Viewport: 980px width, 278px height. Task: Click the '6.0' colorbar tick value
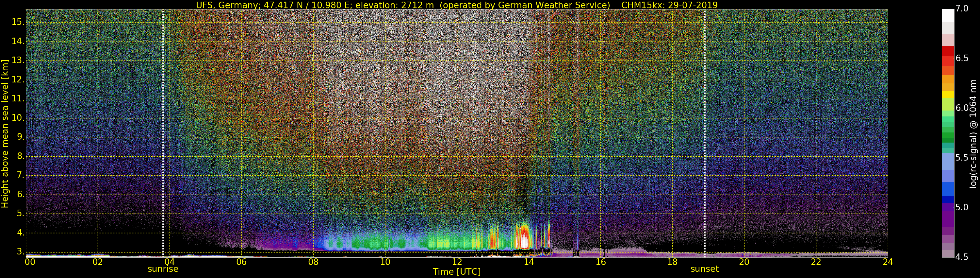962,108
